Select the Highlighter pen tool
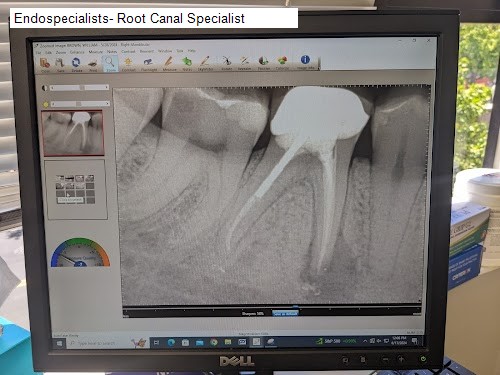500x375 pixels. (x=205, y=63)
